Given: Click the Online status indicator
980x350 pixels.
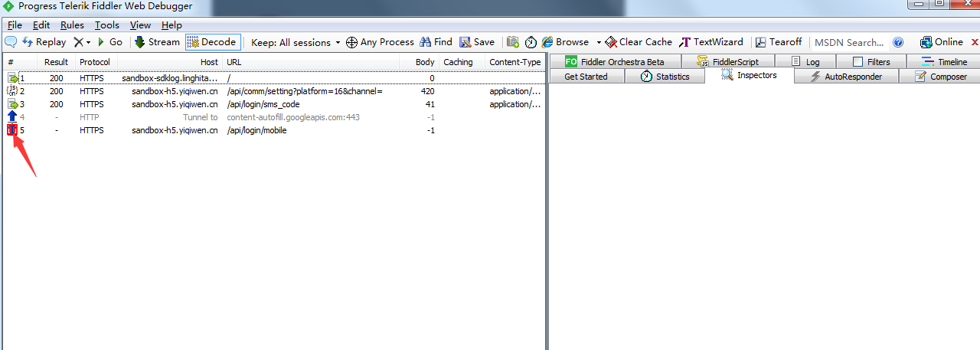Looking at the screenshot, I should (x=942, y=42).
